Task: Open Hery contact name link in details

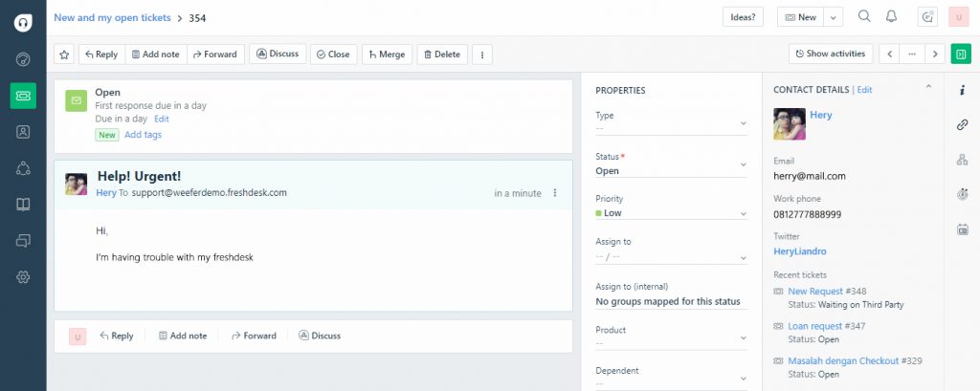Action: pos(820,115)
